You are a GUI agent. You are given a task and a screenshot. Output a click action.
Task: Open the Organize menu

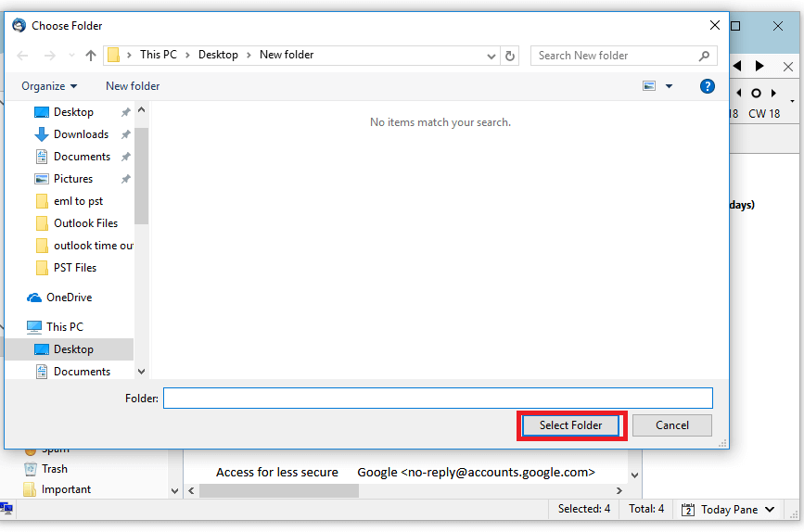(x=49, y=86)
